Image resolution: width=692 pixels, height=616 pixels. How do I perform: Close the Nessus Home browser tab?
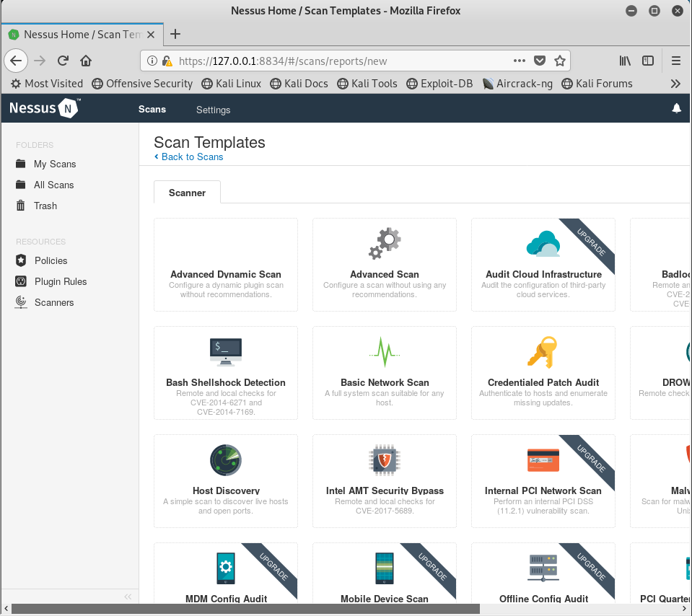click(151, 35)
